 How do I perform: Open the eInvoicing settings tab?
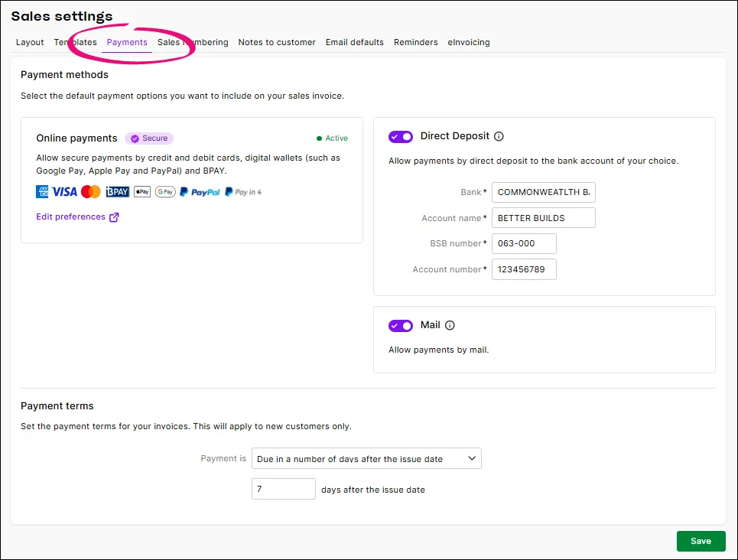point(468,42)
